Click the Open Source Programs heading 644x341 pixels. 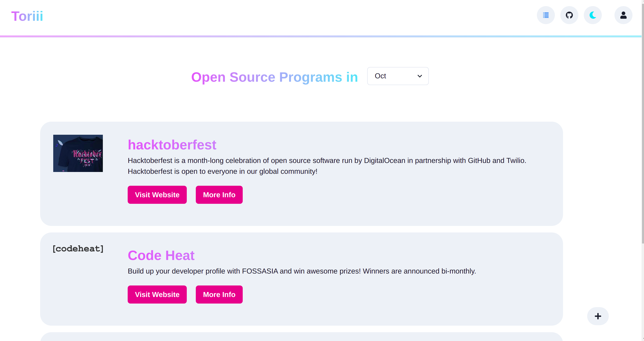pos(274,77)
